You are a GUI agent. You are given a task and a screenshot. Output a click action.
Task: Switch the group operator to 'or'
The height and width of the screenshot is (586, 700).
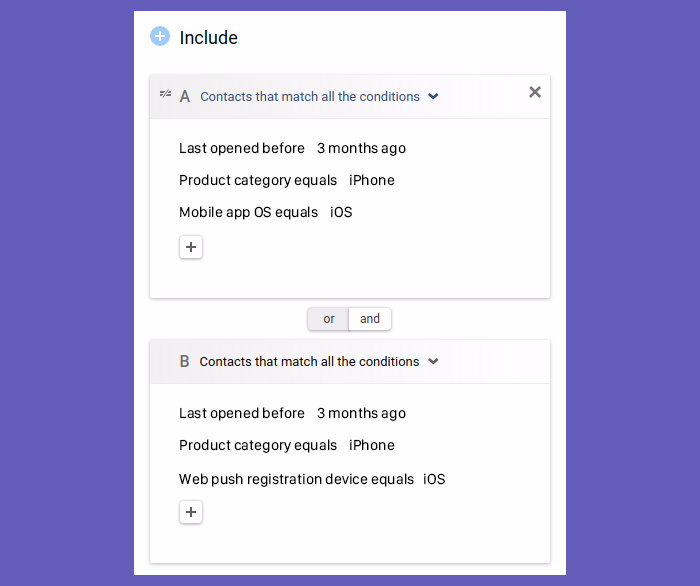click(x=329, y=319)
